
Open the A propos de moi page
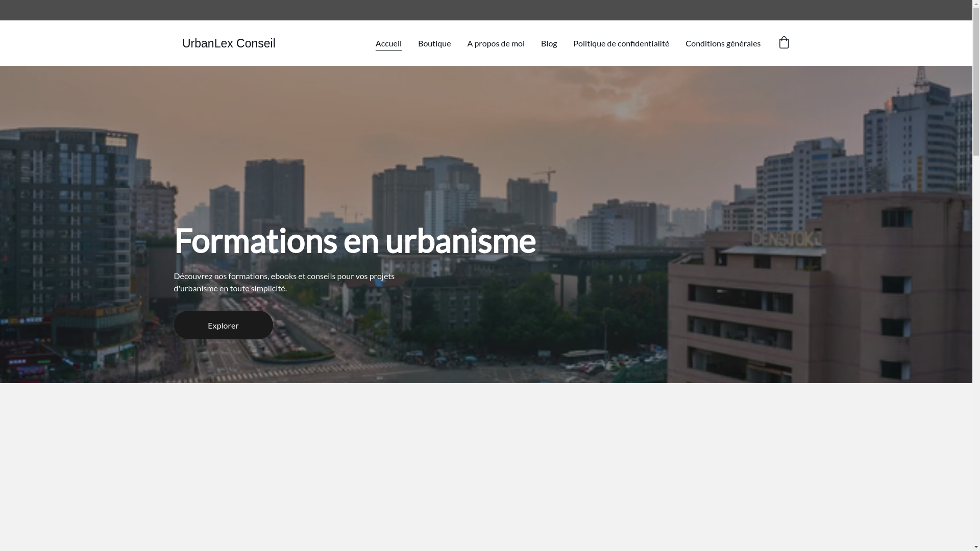click(x=496, y=43)
